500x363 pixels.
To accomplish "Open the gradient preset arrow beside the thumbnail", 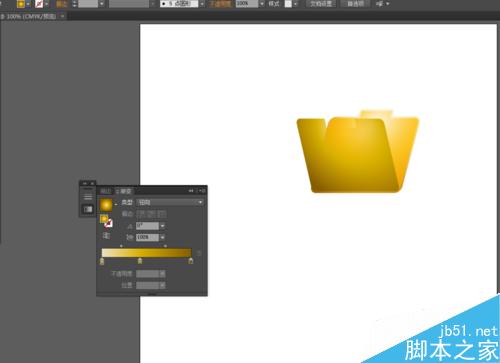I will [116, 204].
